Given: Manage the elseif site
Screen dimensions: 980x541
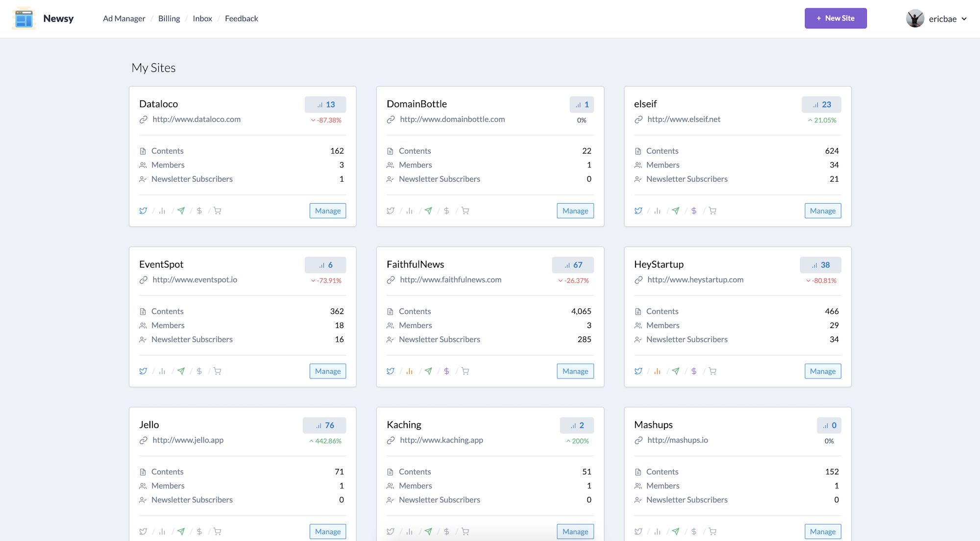Looking at the screenshot, I should (x=823, y=211).
